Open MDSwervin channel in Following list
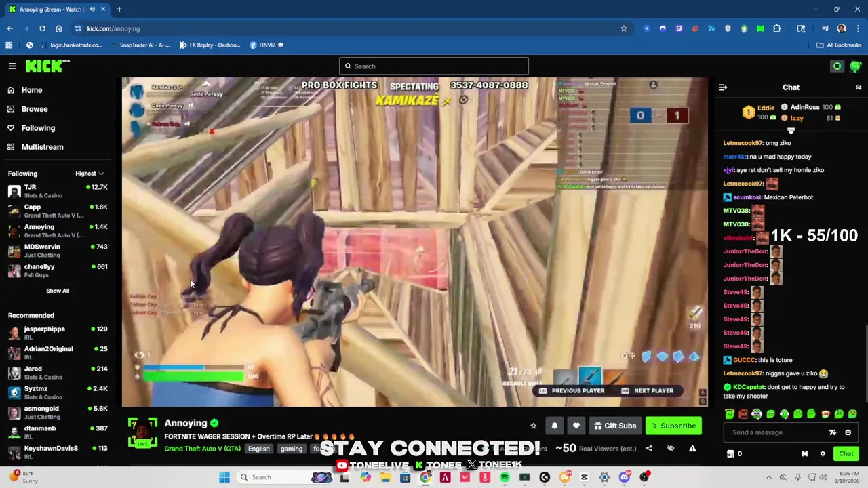The height and width of the screenshot is (488, 868). click(x=57, y=251)
